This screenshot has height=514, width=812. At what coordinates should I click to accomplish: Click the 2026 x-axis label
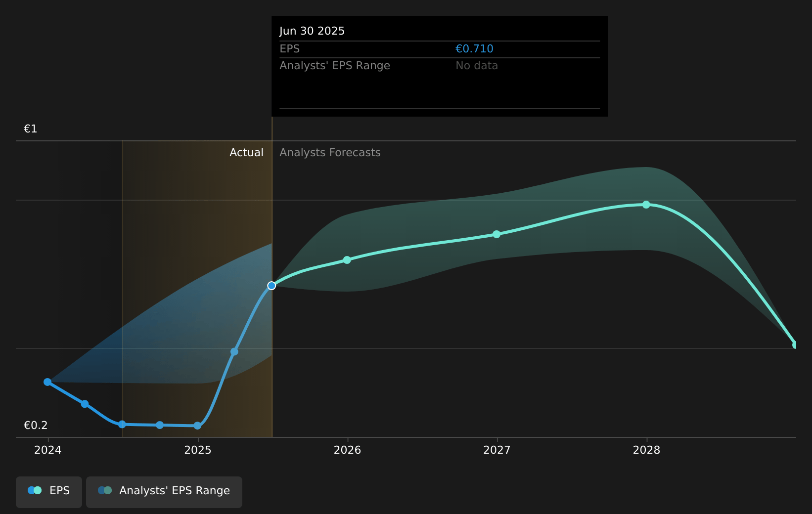coord(347,450)
